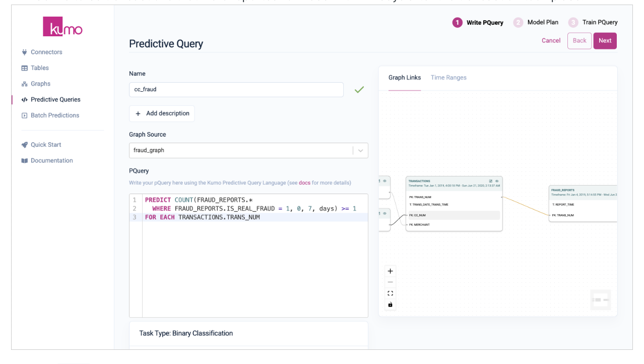Click the Model Plan step 2
This screenshot has width=644, height=364.
[536, 22]
